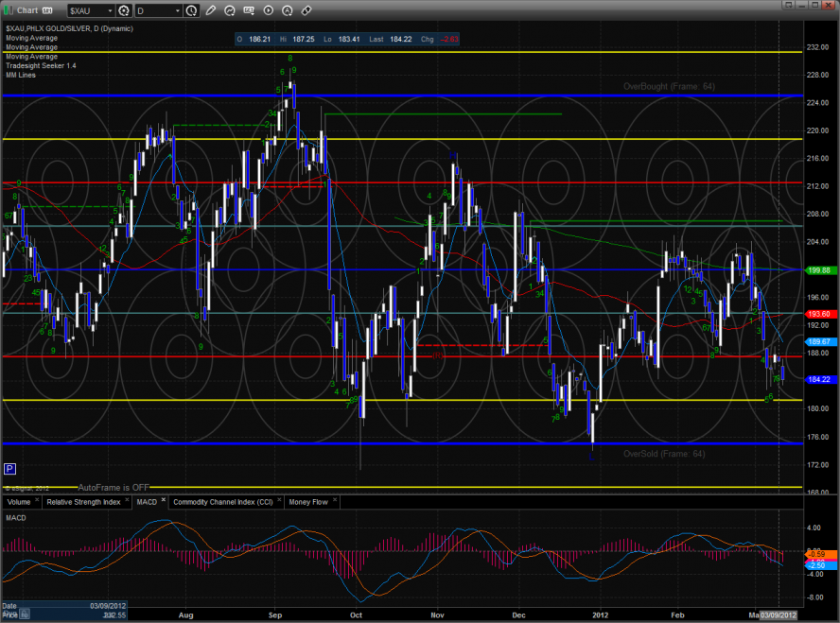The image size is (840, 623).
Task: Click the MM Lines study label
Action: pos(21,75)
